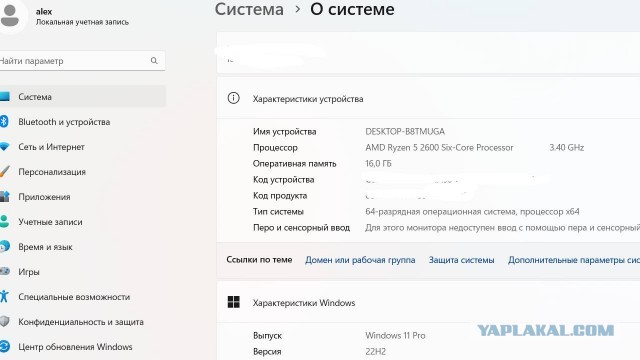Screen dimensions: 640x360
Task: Click the device name DESKTOP-B8TMUGA
Action: (405, 131)
